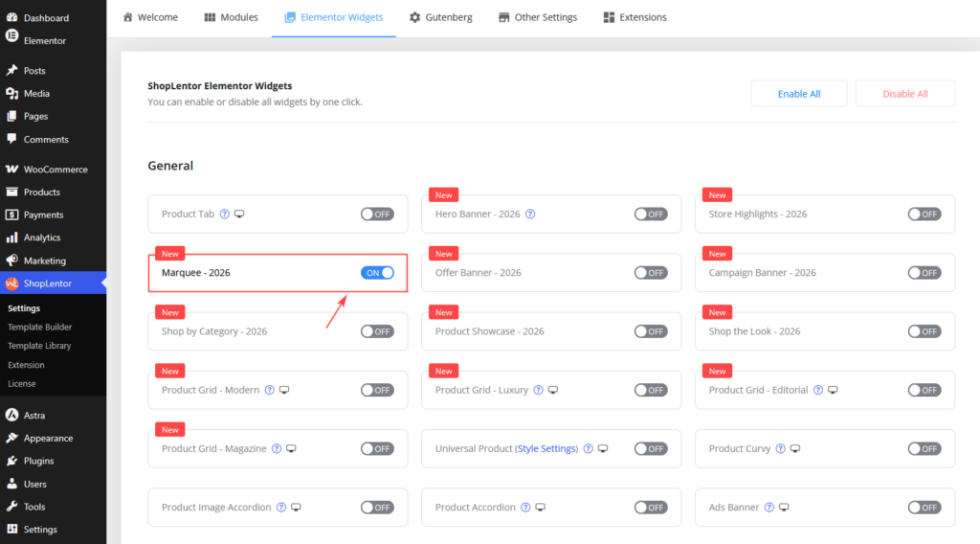Click the Plugins icon in sidebar
980x544 pixels.
tap(11, 461)
